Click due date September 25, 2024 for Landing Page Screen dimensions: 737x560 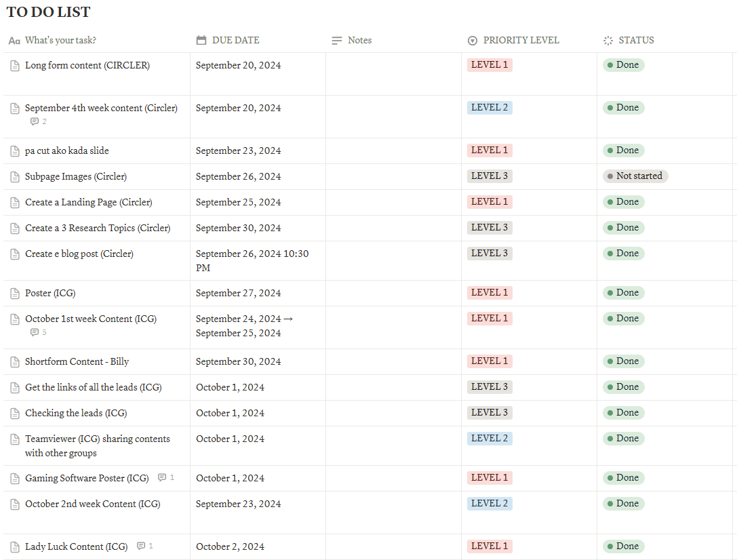pos(238,203)
